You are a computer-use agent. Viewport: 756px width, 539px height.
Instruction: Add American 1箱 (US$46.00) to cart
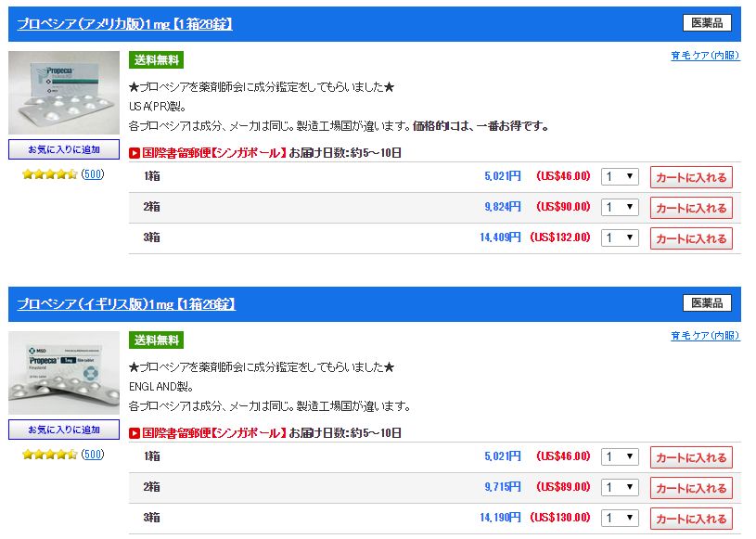[x=691, y=177]
